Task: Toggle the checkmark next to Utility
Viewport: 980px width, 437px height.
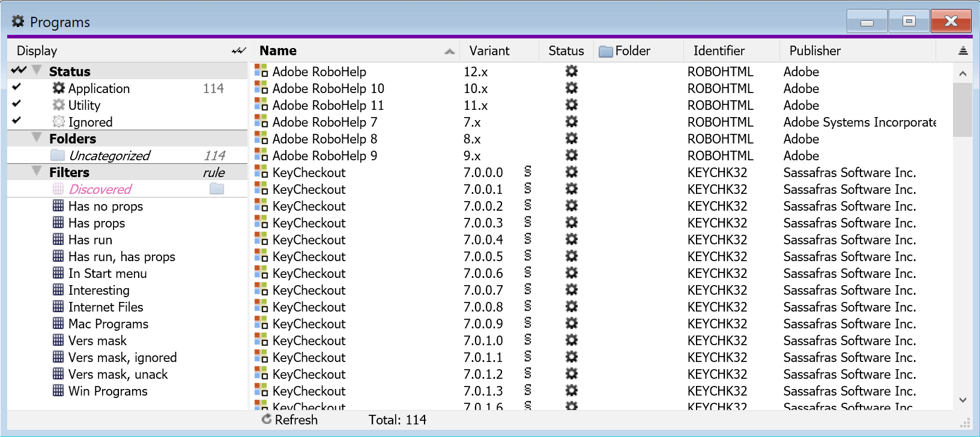Action: point(17,104)
